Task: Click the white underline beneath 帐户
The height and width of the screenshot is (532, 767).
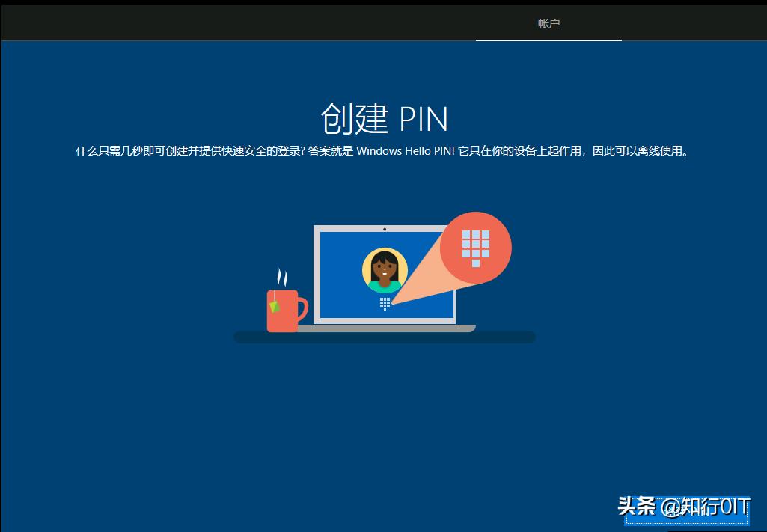Action: (x=548, y=40)
